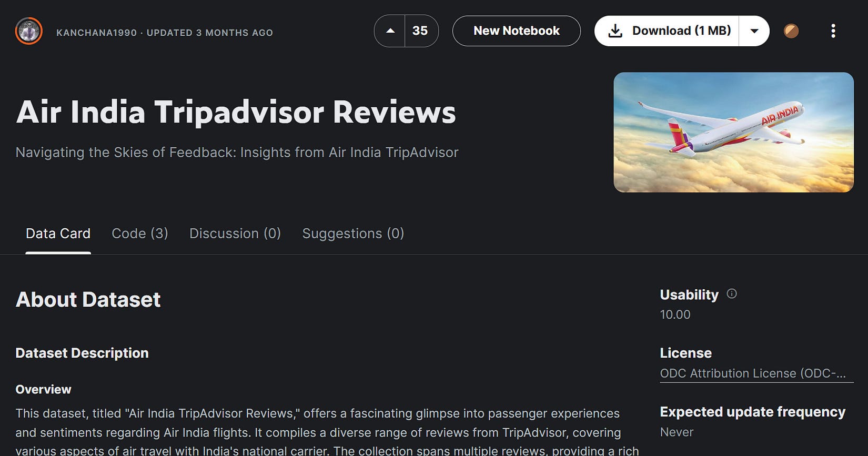The height and width of the screenshot is (456, 868).
Task: Upvote the dataset with the arrow
Action: (x=390, y=31)
